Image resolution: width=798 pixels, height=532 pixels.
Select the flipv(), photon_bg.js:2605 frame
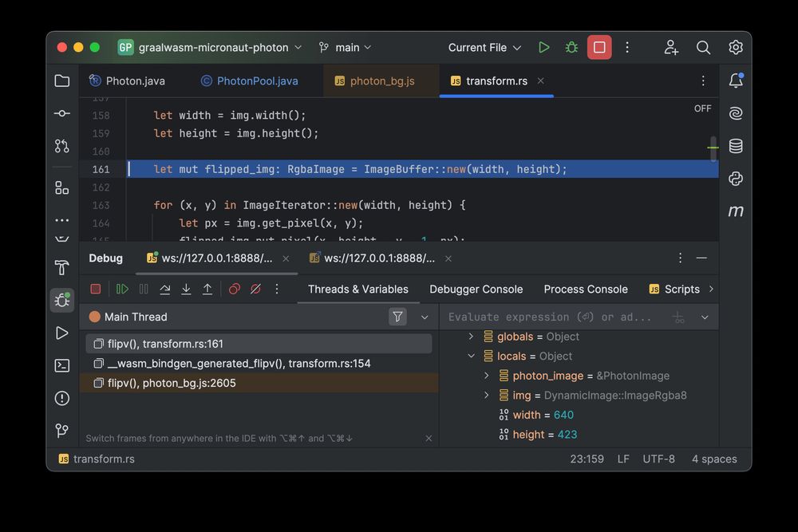click(x=259, y=383)
